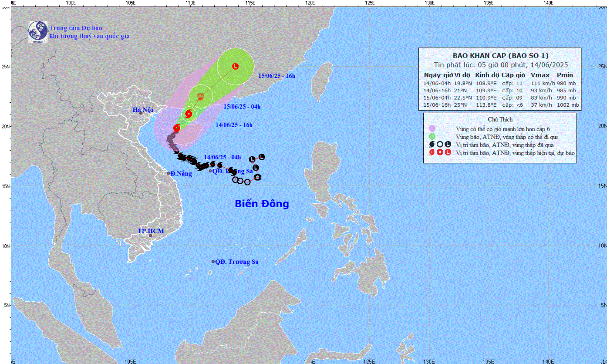Click the red storm symbol forecast for 14/06/25 - 16h
607x364 pixels.
pyautogui.click(x=189, y=114)
